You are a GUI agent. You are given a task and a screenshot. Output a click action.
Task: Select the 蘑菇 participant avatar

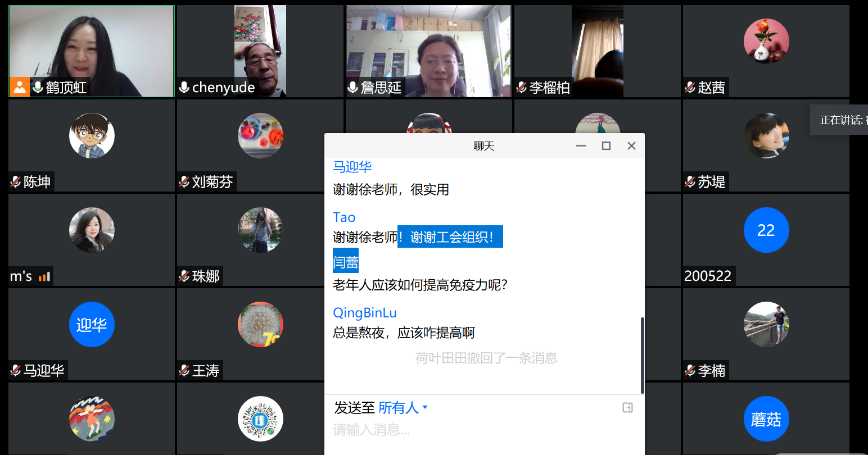tap(766, 419)
